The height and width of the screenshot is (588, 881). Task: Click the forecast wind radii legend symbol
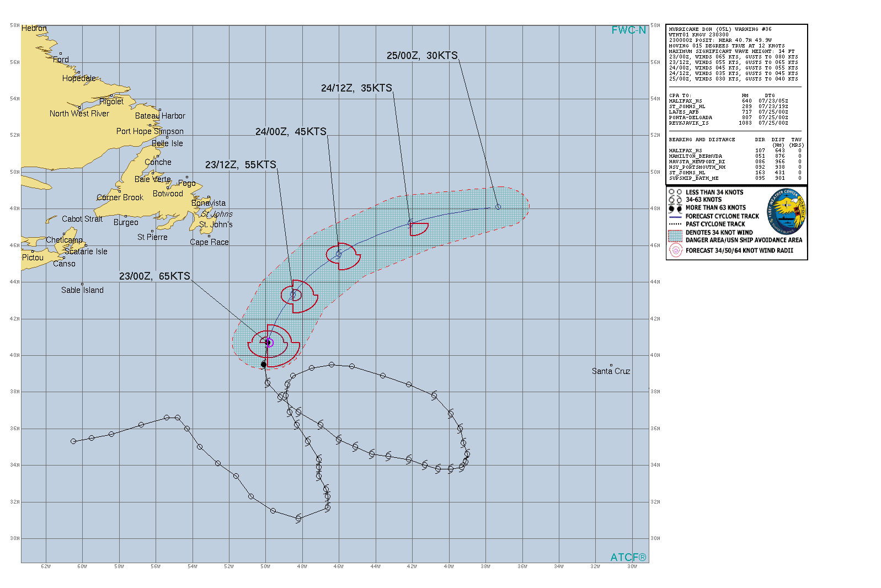point(676,250)
